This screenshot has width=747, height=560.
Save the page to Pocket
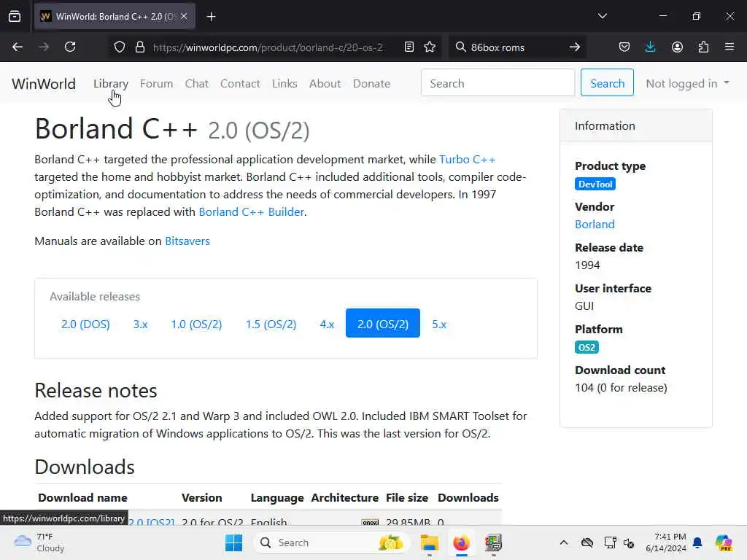coord(624,47)
